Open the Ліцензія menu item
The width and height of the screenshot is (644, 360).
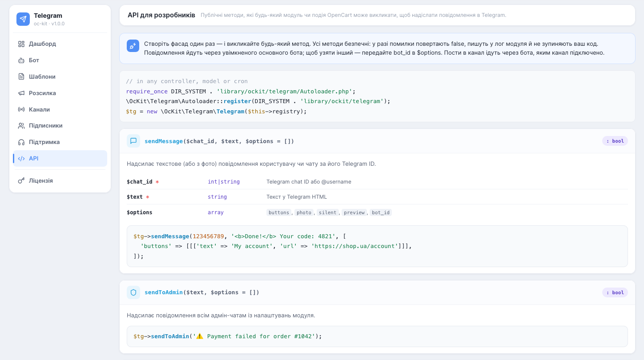coord(60,181)
